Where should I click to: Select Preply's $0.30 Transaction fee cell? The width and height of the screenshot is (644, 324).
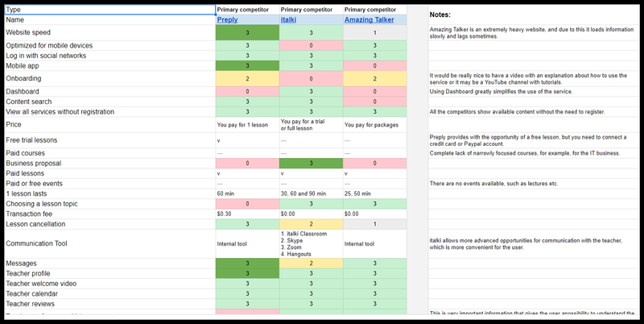tap(247, 214)
